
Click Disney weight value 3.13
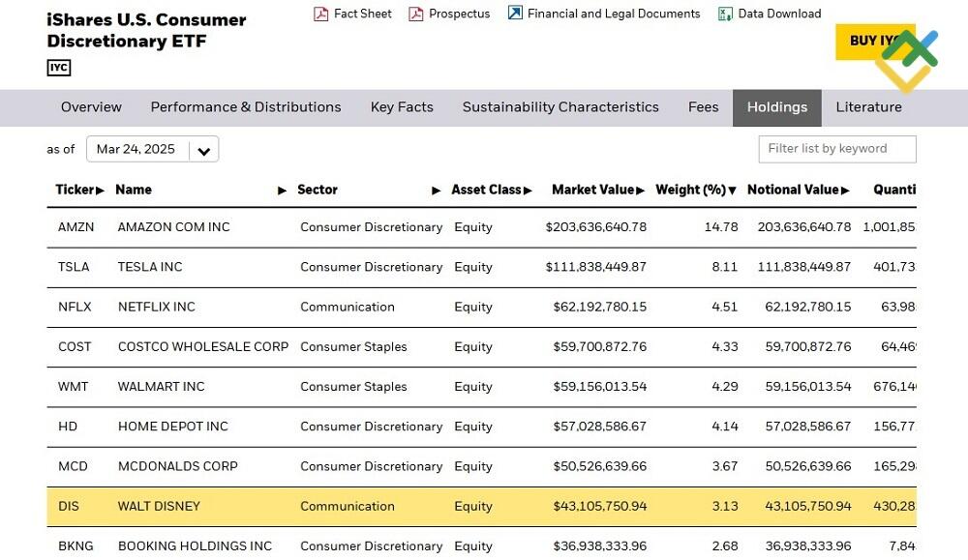(725, 507)
